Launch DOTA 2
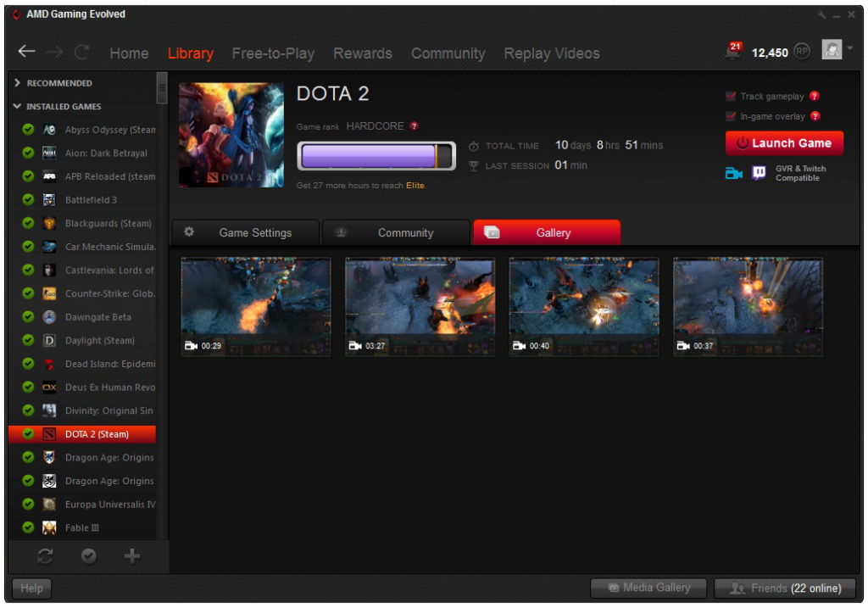This screenshot has height=608, width=868. (784, 142)
